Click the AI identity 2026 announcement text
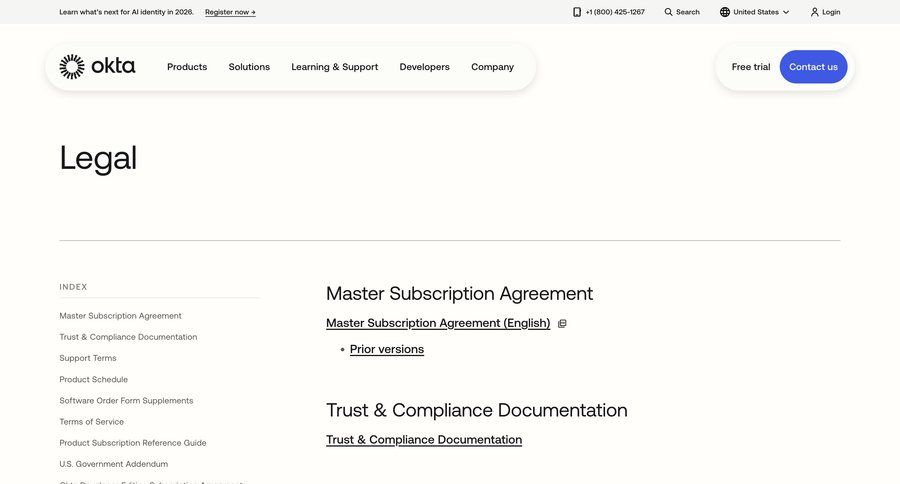The height and width of the screenshot is (484, 900). (x=126, y=12)
